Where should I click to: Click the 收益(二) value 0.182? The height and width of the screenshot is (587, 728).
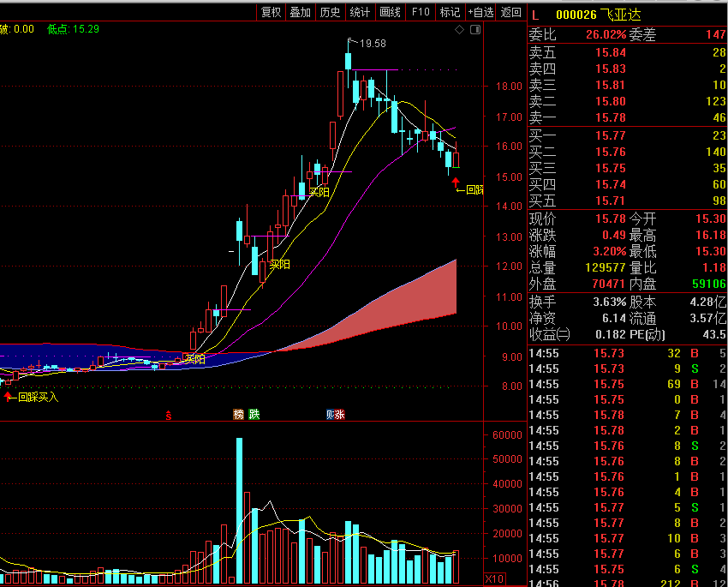[611, 334]
